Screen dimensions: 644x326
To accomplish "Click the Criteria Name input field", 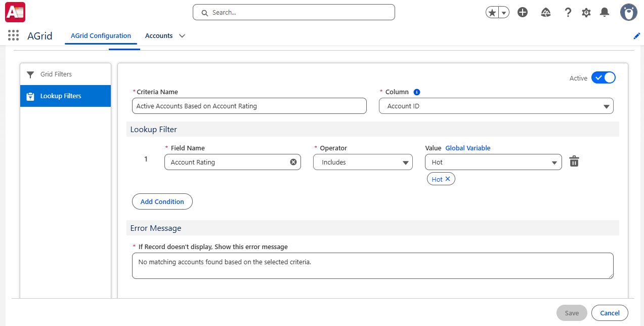I will tap(248, 106).
